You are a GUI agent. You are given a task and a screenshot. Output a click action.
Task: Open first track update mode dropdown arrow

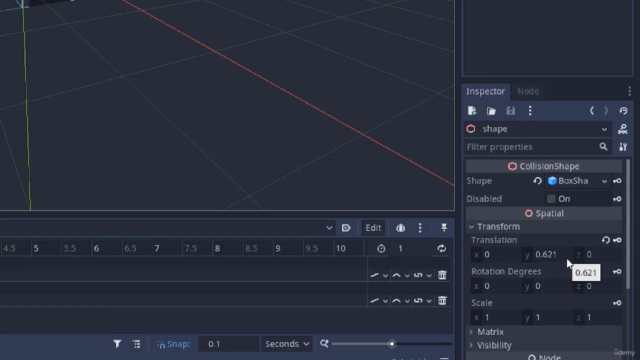(x=385, y=276)
